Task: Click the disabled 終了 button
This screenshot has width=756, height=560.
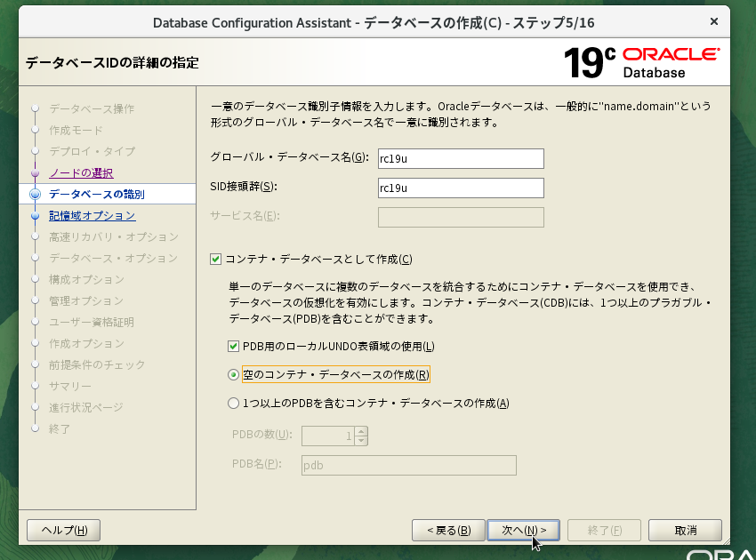Action: pyautogui.click(x=604, y=530)
